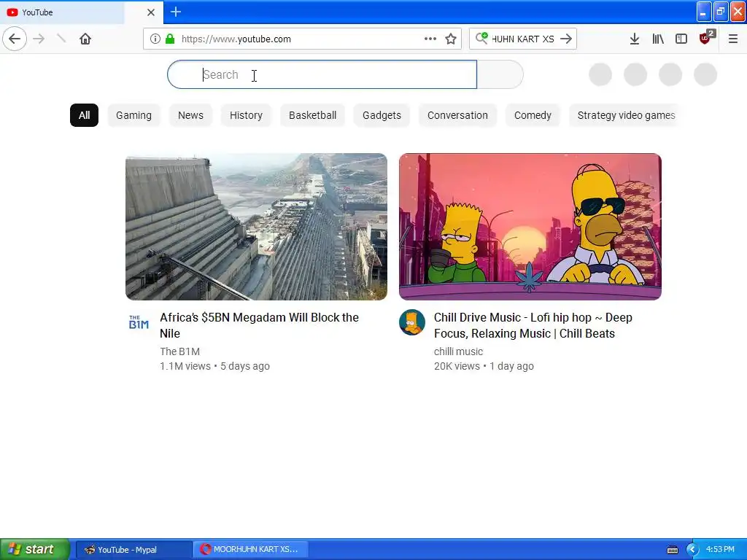Open the uBlock Origin shield icon
Viewport: 747px width, 560px height.
[x=706, y=38]
